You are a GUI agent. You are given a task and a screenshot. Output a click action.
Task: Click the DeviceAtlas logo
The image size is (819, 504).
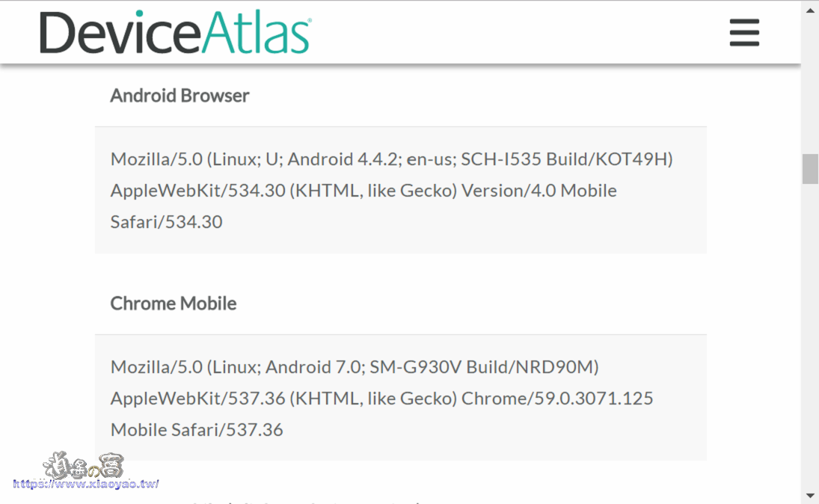coord(172,33)
